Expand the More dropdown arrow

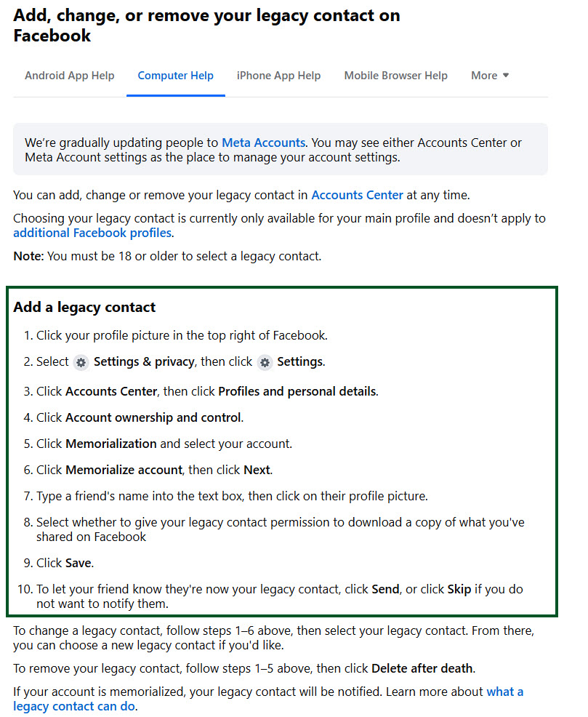(506, 76)
